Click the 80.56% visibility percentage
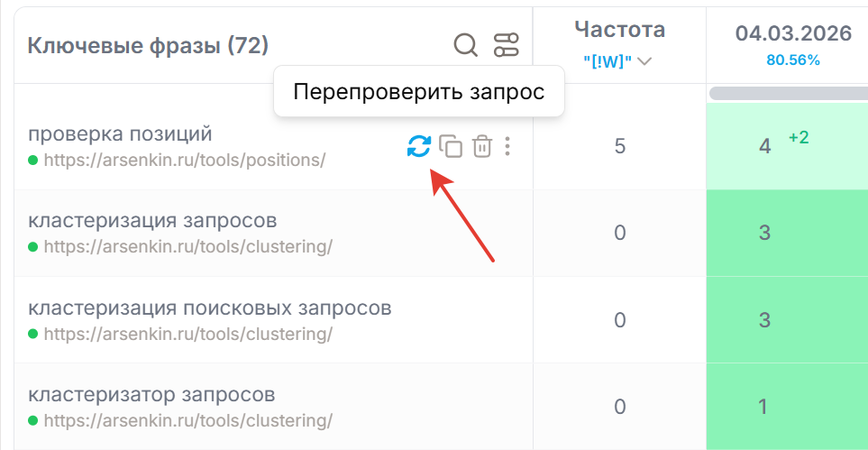Screen dimensions: 868x450 click(x=793, y=60)
